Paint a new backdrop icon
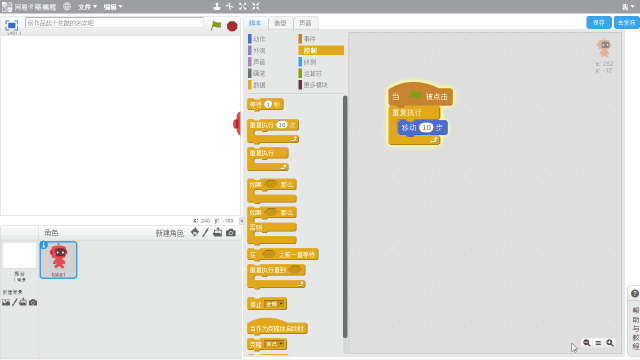Image resolution: width=640 pixels, height=360 pixels. pyautogui.click(x=15, y=302)
